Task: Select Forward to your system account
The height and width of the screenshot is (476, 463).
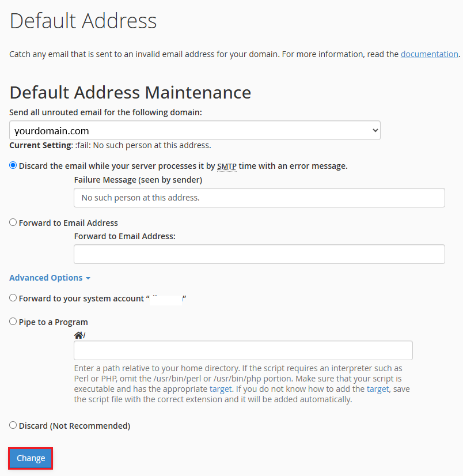Action: 13,298
